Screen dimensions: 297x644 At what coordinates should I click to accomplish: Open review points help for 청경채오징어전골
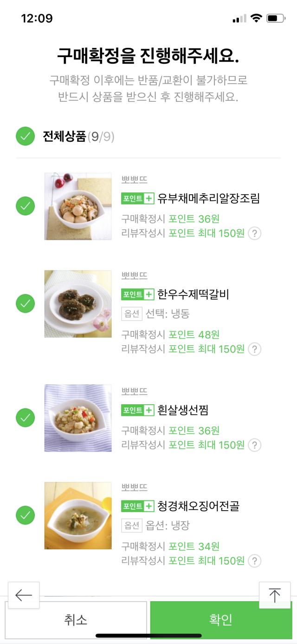coord(254,561)
